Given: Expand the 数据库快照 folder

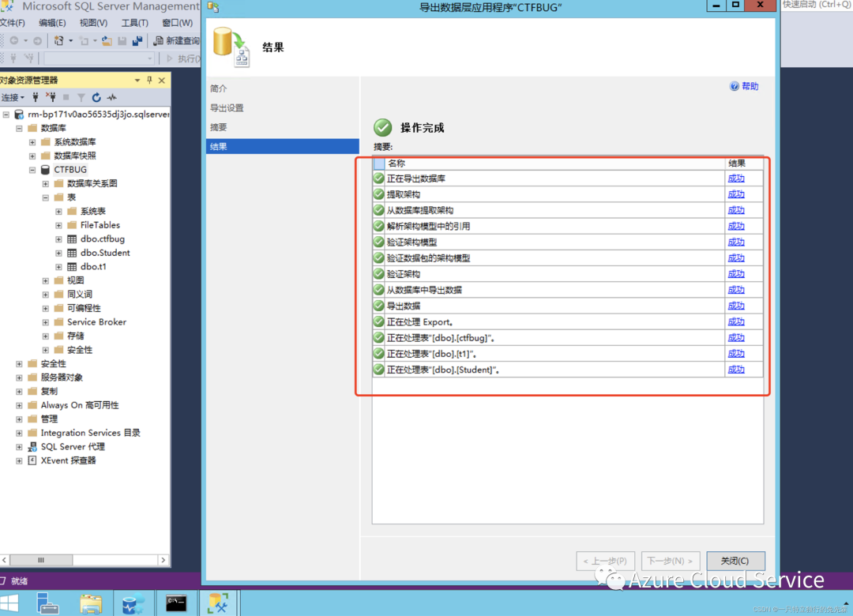Looking at the screenshot, I should pos(32,156).
